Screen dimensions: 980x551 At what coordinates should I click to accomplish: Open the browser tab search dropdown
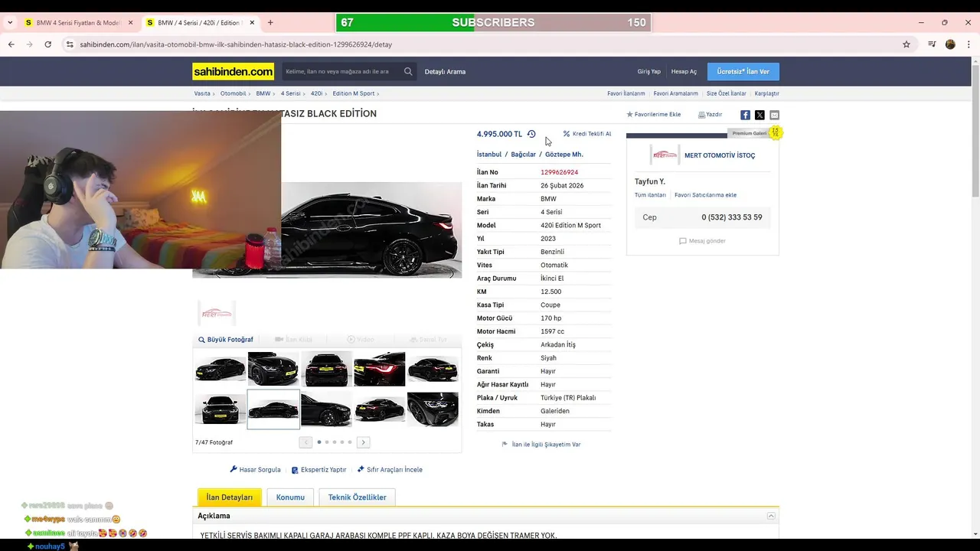point(10,23)
